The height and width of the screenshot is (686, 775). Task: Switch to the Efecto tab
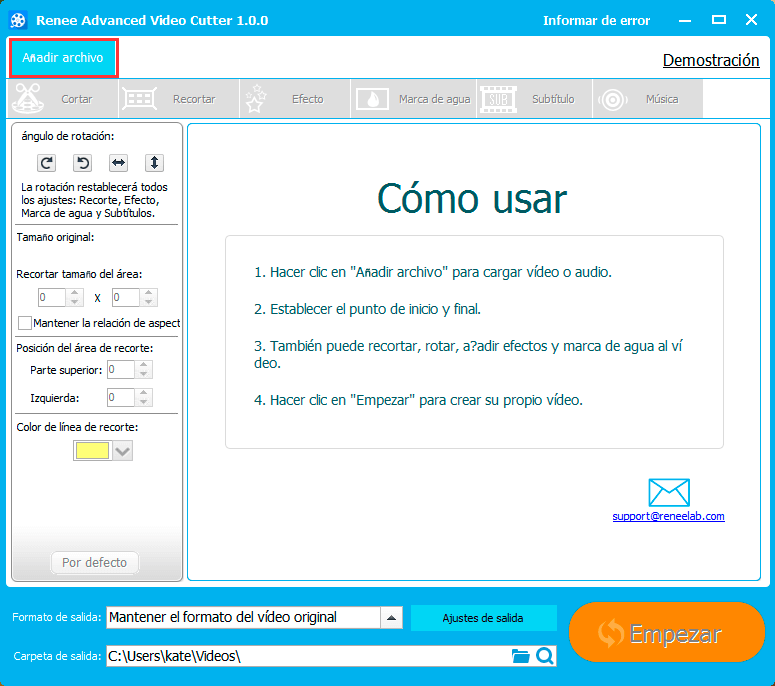tap(295, 99)
